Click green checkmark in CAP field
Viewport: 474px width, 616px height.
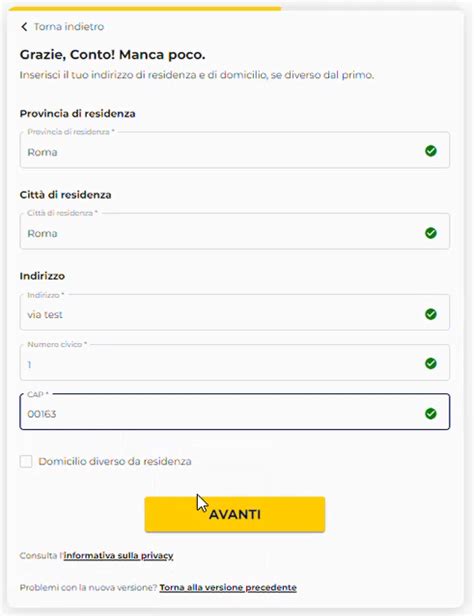(431, 413)
